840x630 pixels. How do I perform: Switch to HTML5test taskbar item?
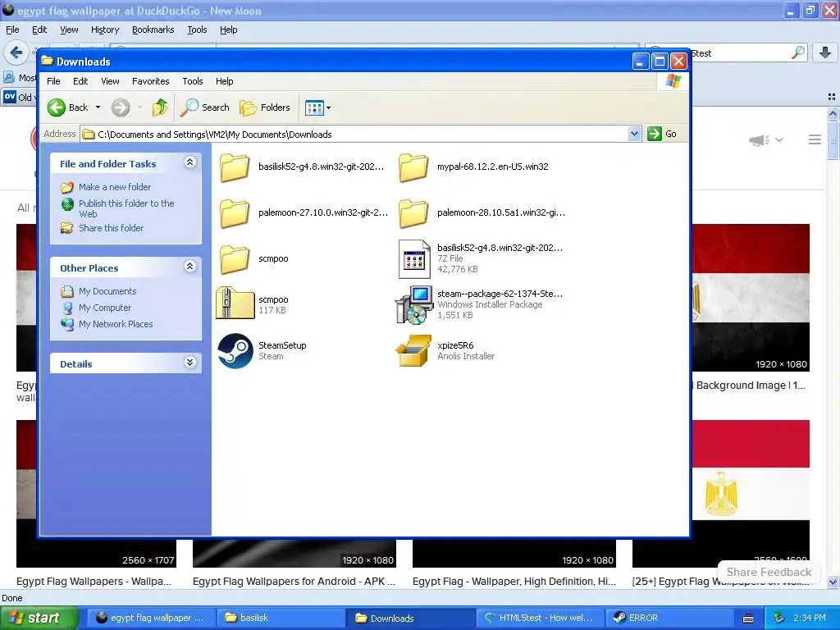click(x=540, y=619)
